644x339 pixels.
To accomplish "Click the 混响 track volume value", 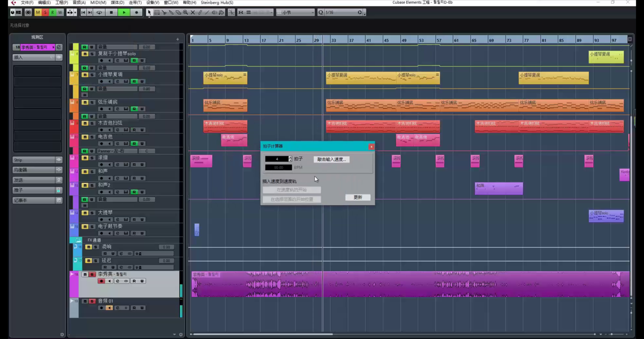I will (166, 247).
